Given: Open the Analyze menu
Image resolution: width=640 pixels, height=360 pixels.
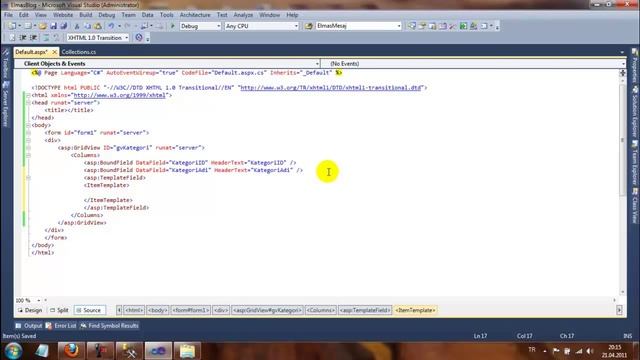Looking at the screenshot, I should point(243,15).
